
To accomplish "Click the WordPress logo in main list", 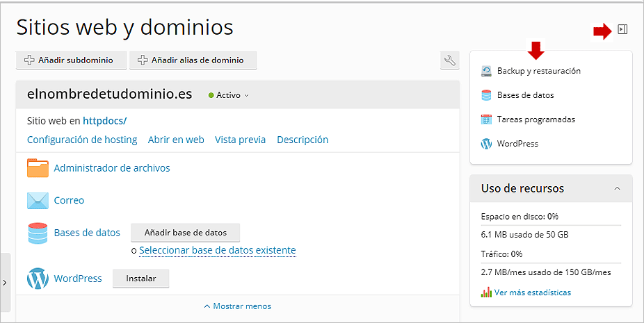I will 38,279.
